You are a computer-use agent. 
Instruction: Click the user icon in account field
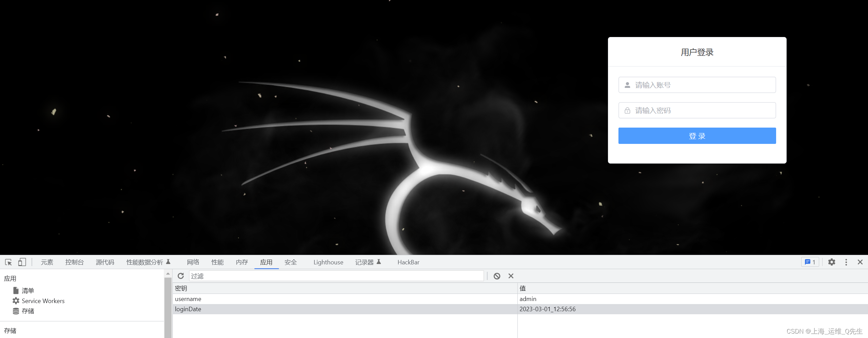[627, 85]
